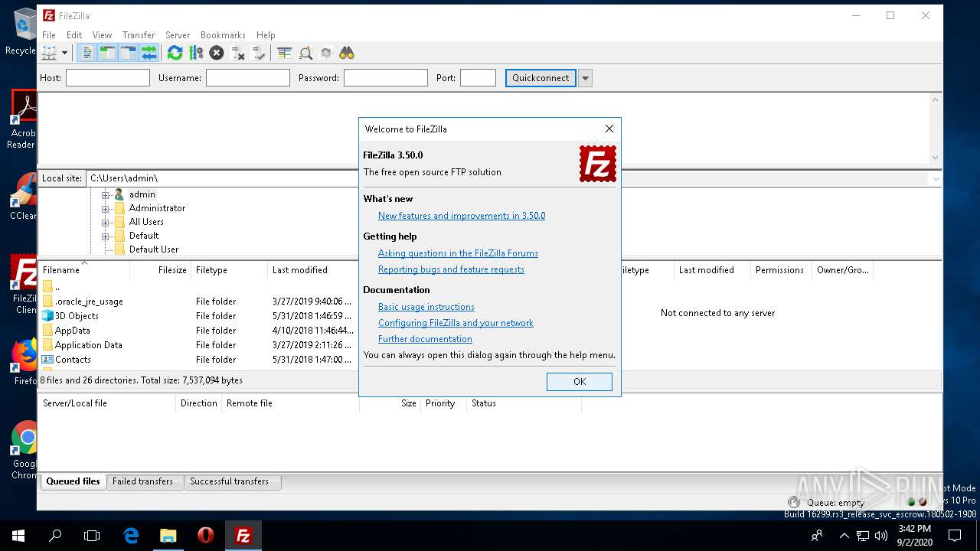Switch to the Queued files tab

tap(73, 481)
